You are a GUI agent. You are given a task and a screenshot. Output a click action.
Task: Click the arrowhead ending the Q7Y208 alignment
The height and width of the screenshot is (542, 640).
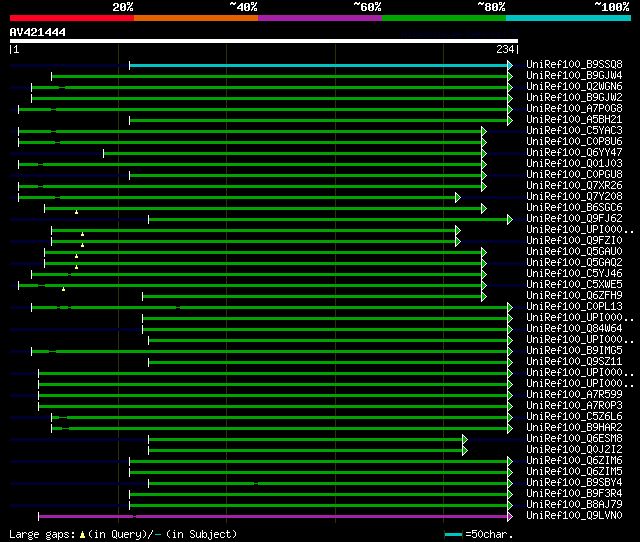coord(458,198)
